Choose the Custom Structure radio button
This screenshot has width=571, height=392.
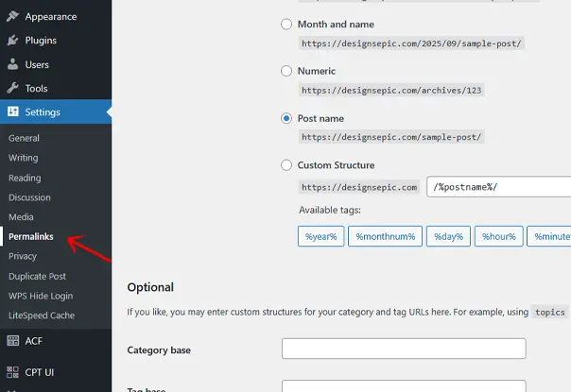[286, 165]
